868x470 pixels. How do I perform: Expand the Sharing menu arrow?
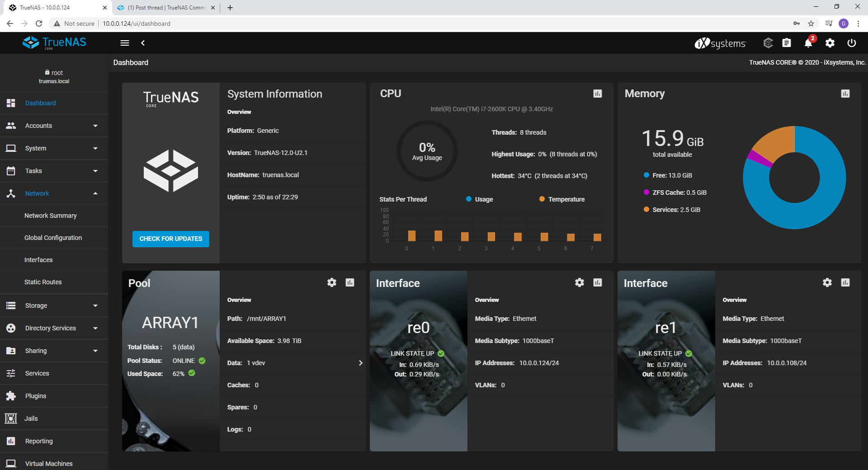pos(95,351)
